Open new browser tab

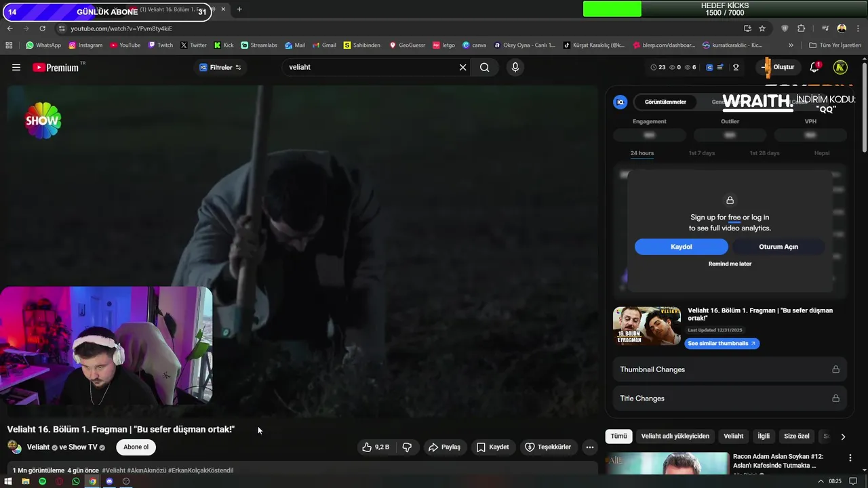tap(239, 9)
